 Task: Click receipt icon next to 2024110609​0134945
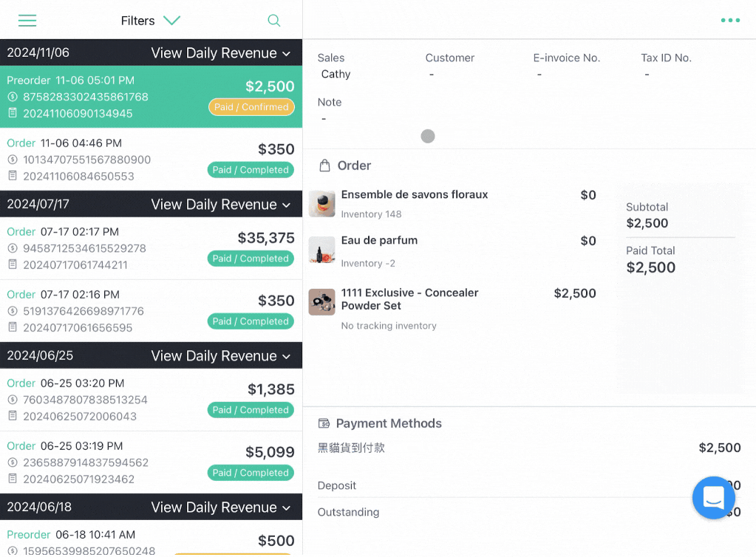point(13,113)
